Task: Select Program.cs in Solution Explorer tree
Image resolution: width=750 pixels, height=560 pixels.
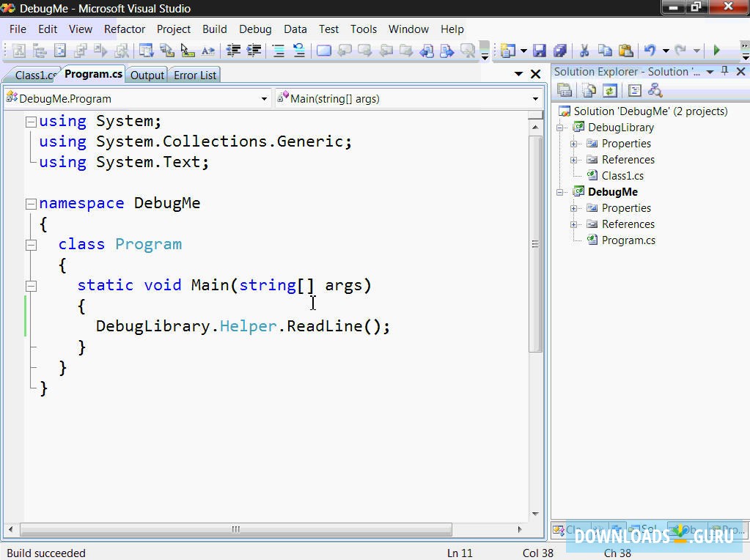Action: (628, 240)
